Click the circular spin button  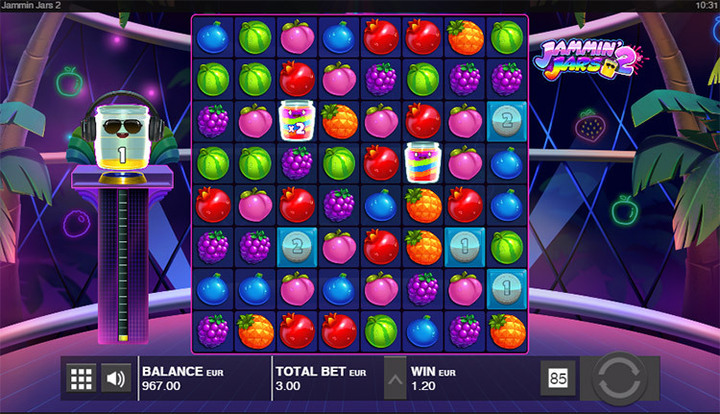tap(619, 378)
